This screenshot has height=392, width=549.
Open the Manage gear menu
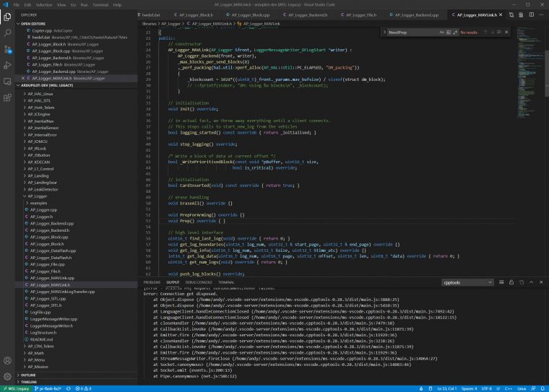click(x=7, y=377)
